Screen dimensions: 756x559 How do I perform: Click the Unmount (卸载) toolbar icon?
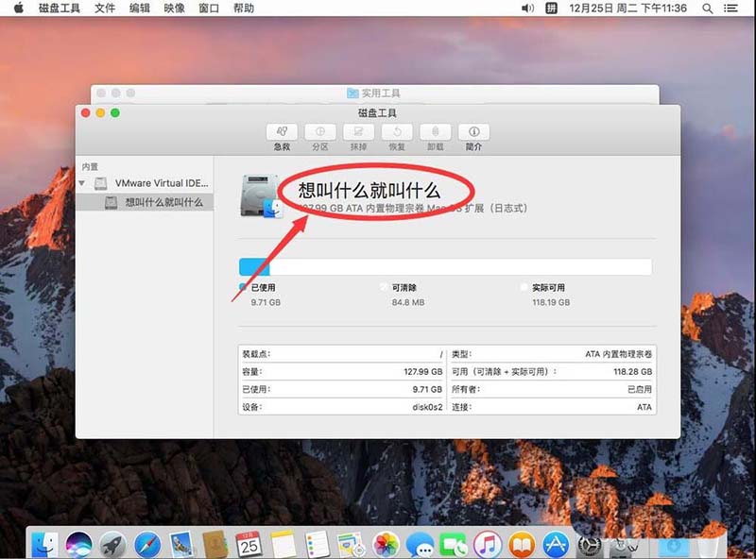(434, 132)
